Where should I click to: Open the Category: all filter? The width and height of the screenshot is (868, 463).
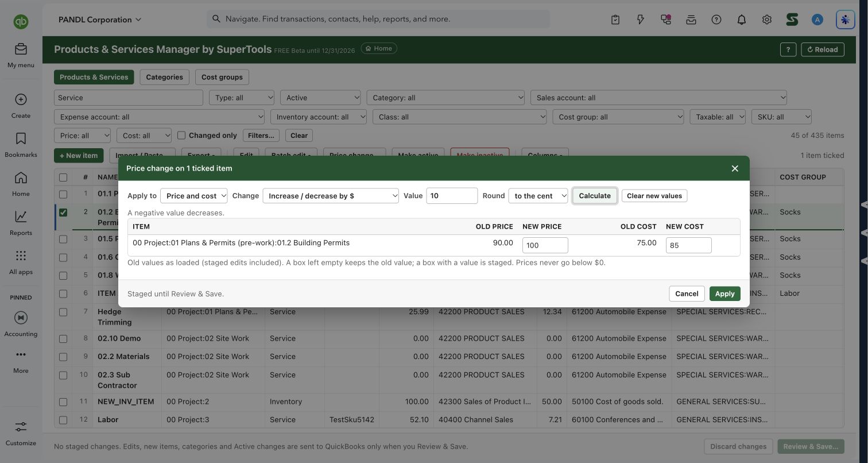(445, 98)
